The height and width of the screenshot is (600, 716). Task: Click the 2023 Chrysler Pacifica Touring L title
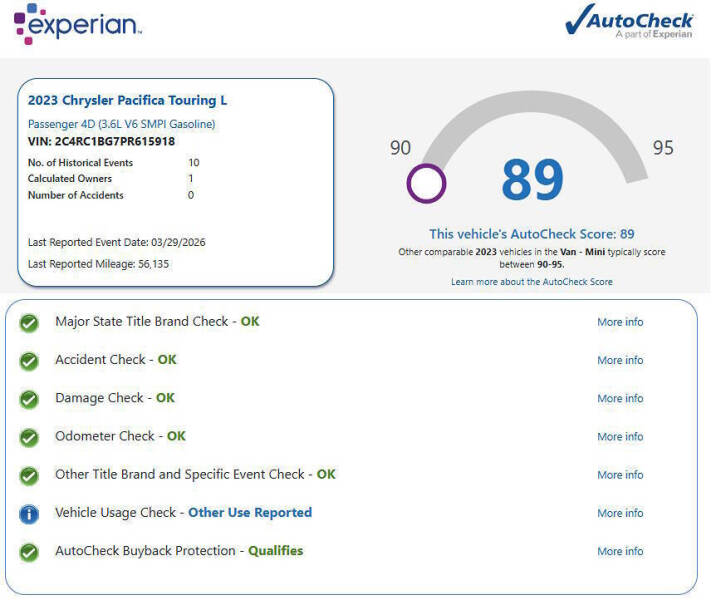(127, 100)
